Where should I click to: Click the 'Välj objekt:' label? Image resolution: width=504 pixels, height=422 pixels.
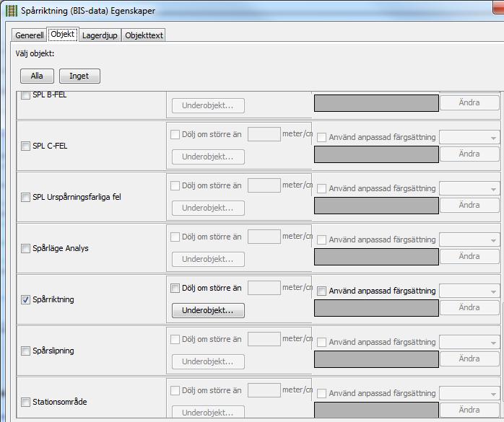pyautogui.click(x=35, y=53)
